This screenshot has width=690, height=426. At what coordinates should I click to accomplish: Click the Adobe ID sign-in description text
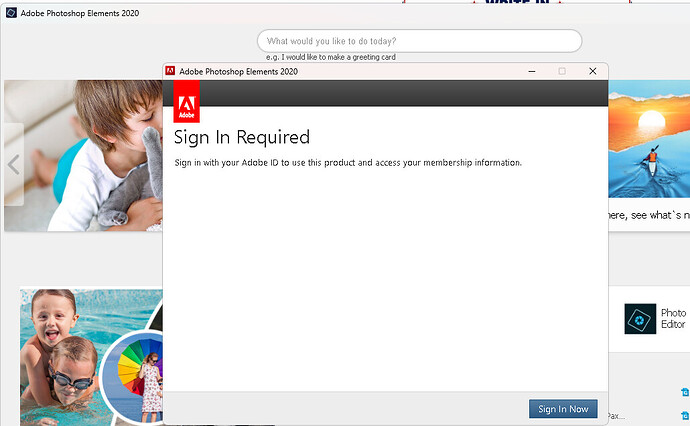pyautogui.click(x=348, y=163)
